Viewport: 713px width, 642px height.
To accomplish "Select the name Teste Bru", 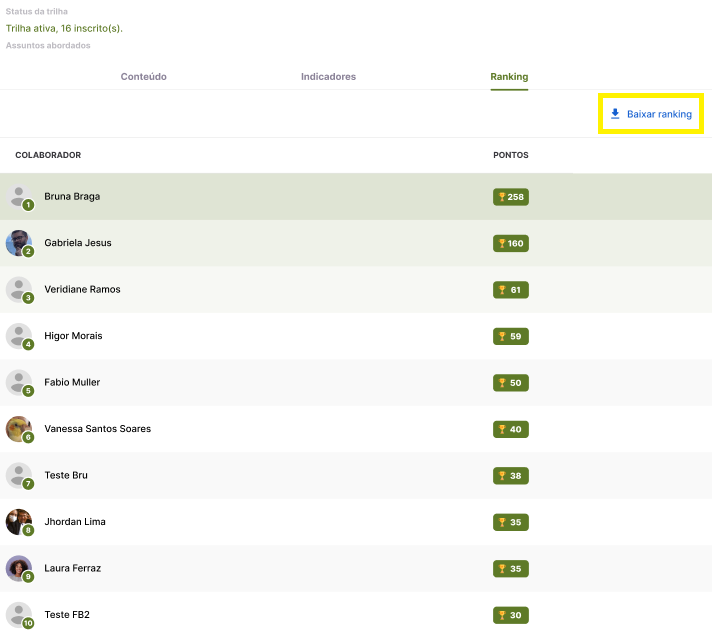I will [x=66, y=475].
